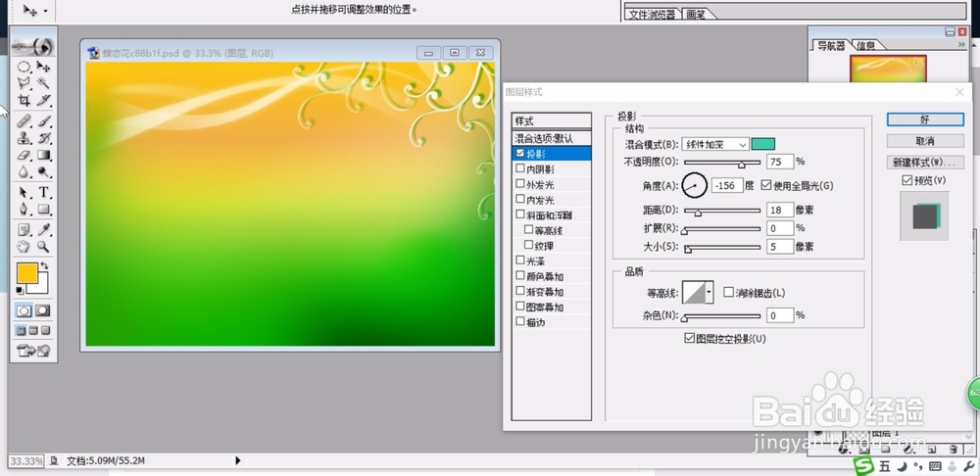This screenshot has width=980, height=476.
Task: Select the Eraser tool
Action: tap(24, 155)
